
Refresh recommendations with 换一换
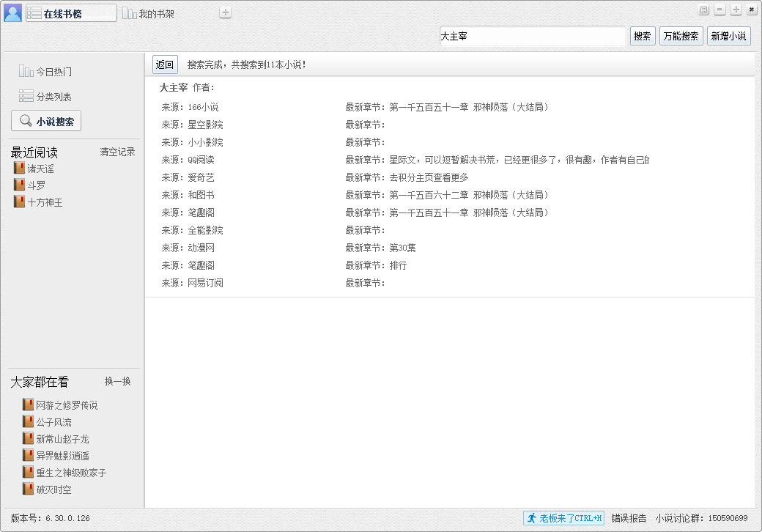point(118,381)
